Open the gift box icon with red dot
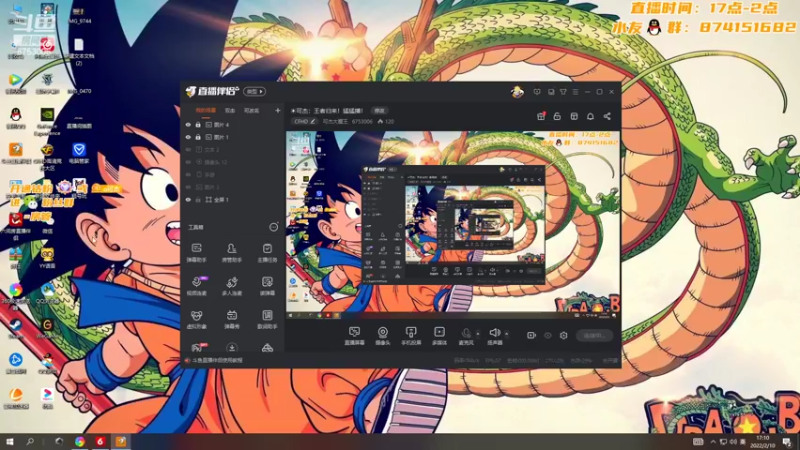The image size is (800, 450). (541, 116)
